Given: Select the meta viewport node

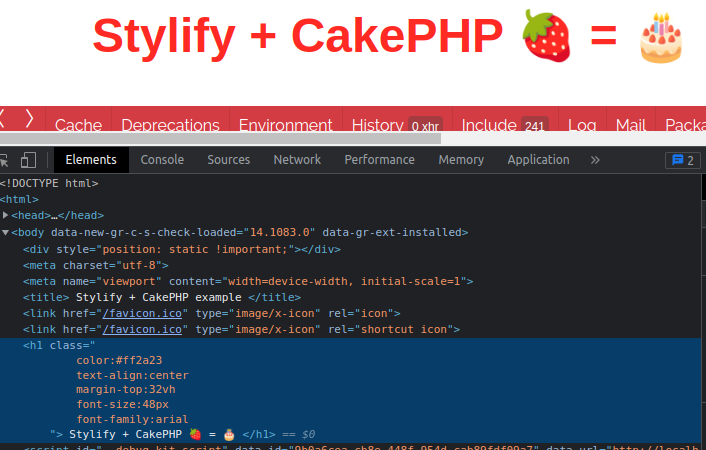Looking at the screenshot, I should tap(248, 282).
